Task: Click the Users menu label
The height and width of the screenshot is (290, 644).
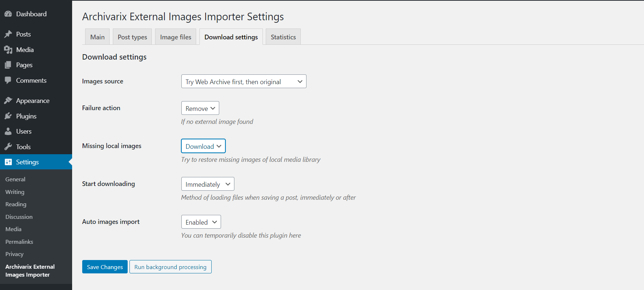Action: coord(24,131)
